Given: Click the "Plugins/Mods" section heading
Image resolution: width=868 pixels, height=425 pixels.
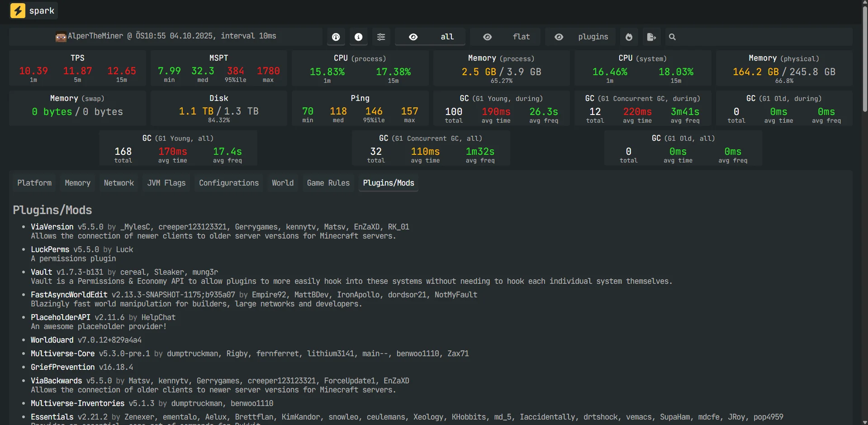Looking at the screenshot, I should point(52,210).
